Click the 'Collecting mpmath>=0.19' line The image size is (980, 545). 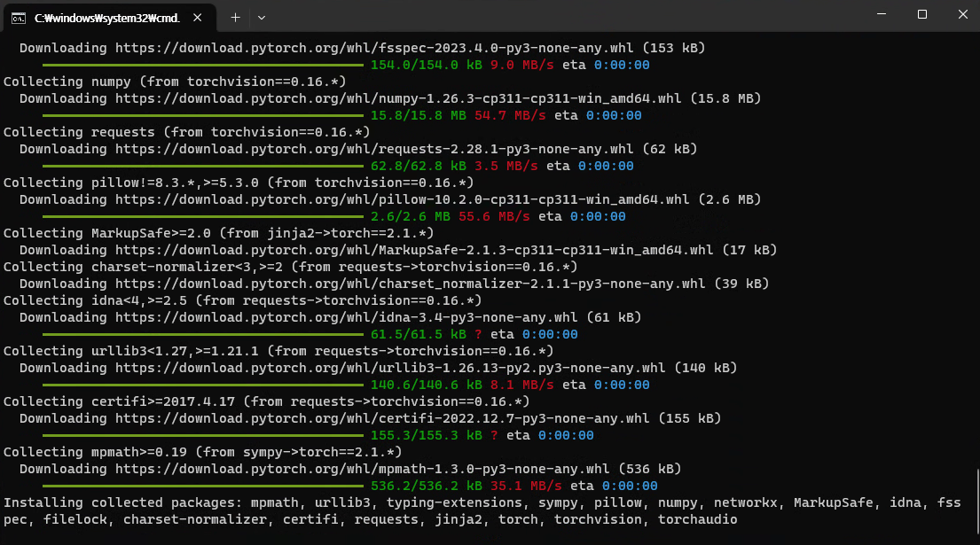[x=202, y=453]
